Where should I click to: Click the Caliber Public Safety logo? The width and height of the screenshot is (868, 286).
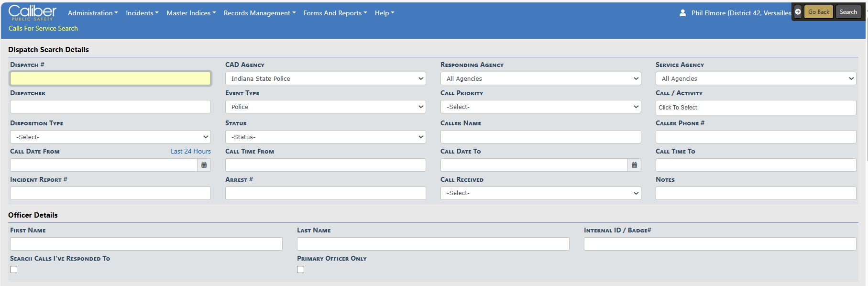[33, 12]
